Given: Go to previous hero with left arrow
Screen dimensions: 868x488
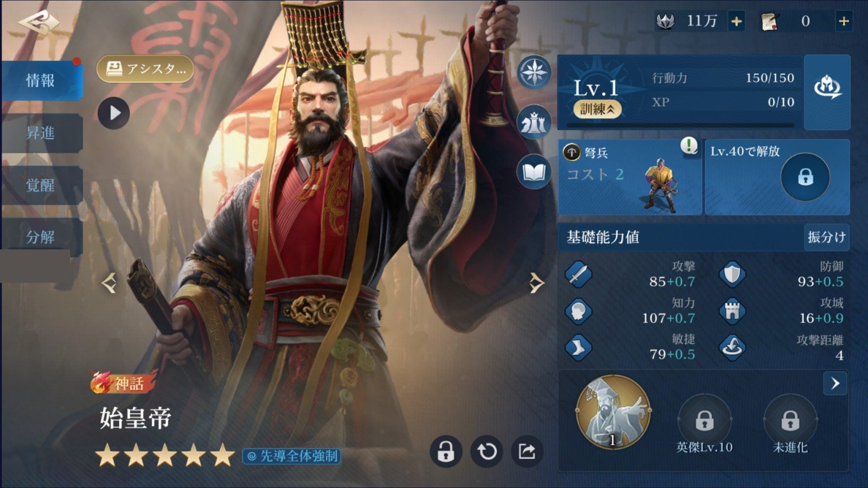Looking at the screenshot, I should click(x=109, y=282).
